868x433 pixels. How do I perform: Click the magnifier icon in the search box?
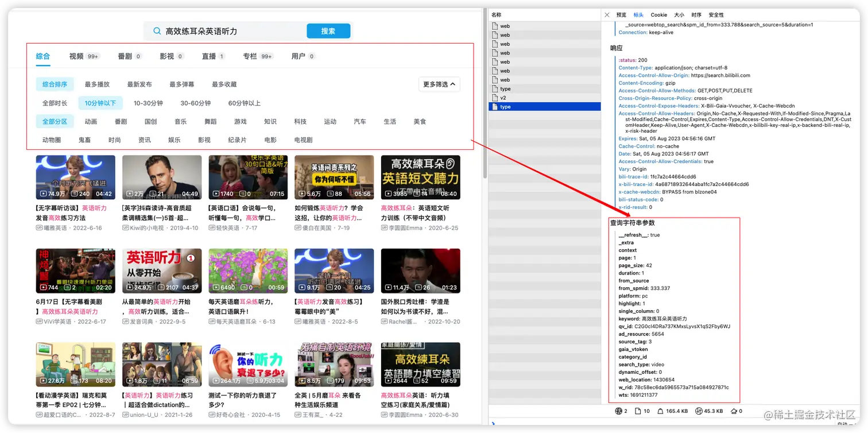click(157, 31)
